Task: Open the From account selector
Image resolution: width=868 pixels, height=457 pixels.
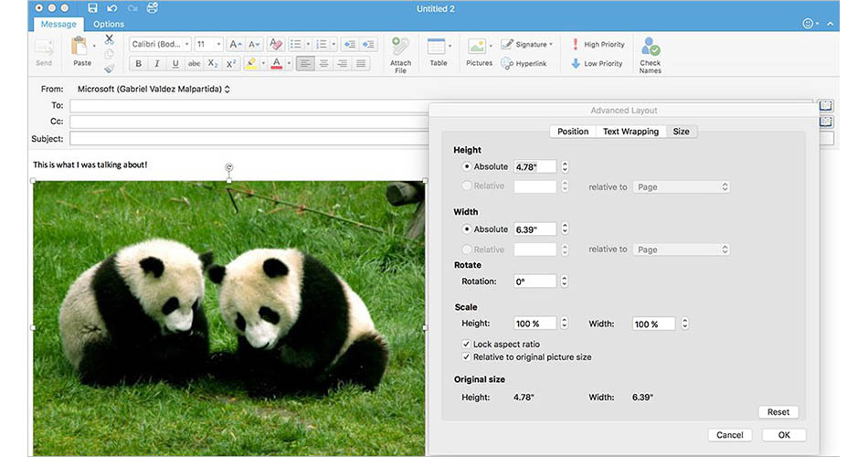Action: point(153,89)
